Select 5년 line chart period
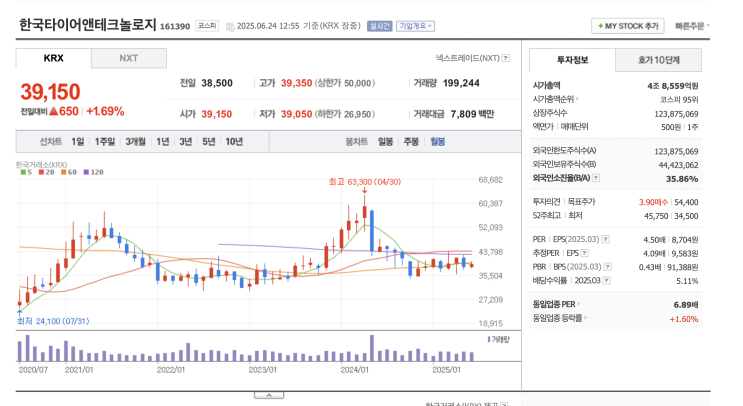 209,142
